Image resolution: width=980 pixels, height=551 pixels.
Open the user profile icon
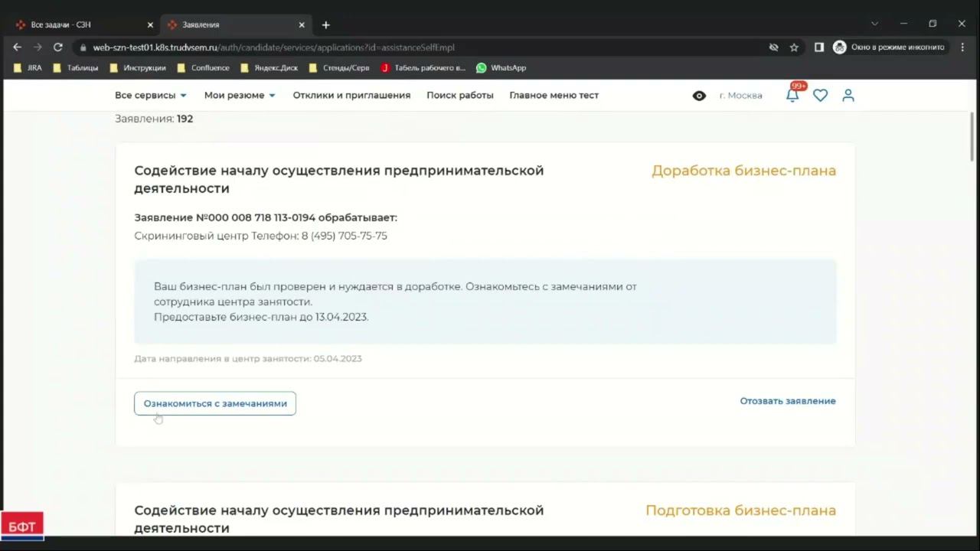click(848, 96)
